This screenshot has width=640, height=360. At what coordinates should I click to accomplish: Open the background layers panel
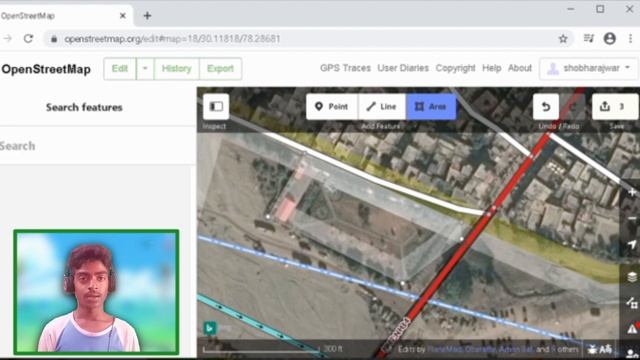(x=632, y=277)
